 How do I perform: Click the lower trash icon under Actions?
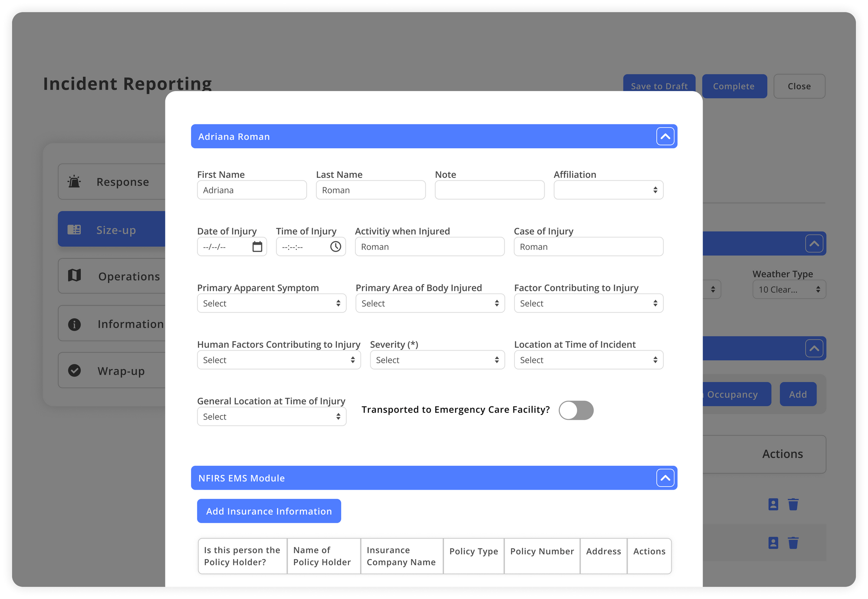pyautogui.click(x=793, y=542)
